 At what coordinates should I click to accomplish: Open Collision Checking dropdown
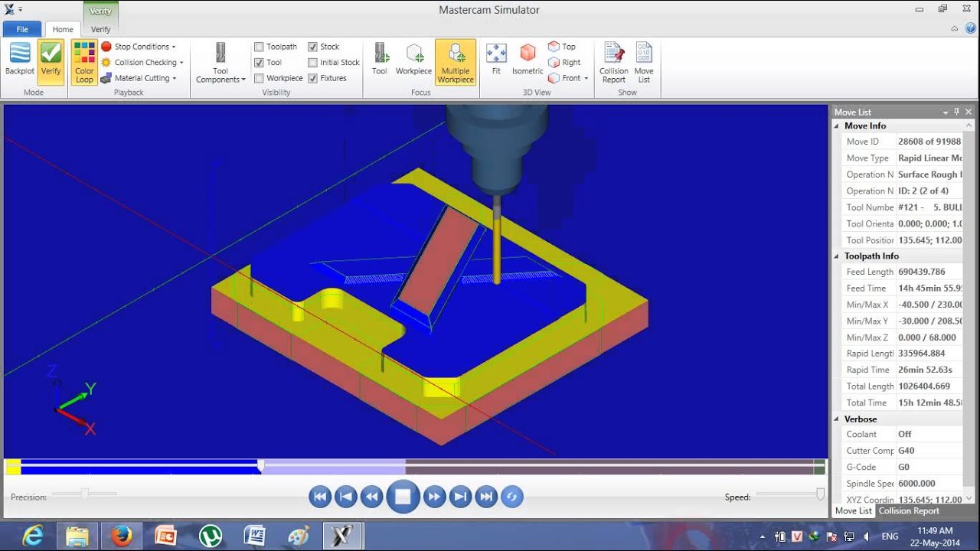(143, 63)
